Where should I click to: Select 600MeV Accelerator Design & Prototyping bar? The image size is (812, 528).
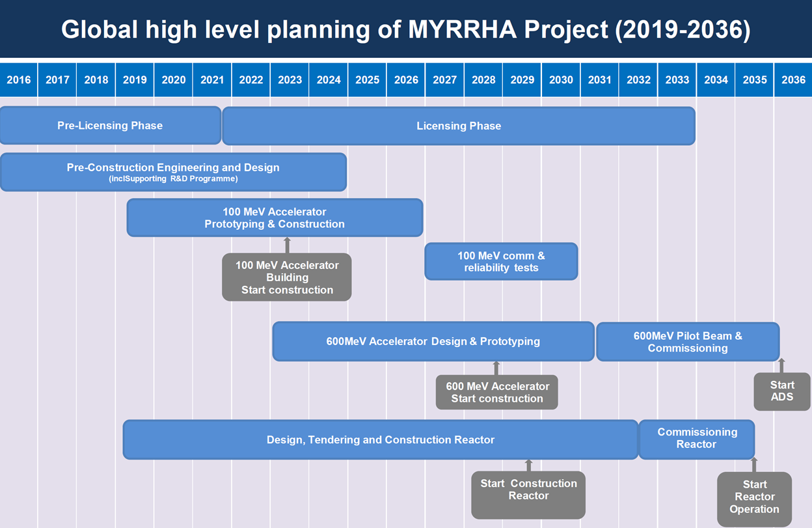(433, 341)
